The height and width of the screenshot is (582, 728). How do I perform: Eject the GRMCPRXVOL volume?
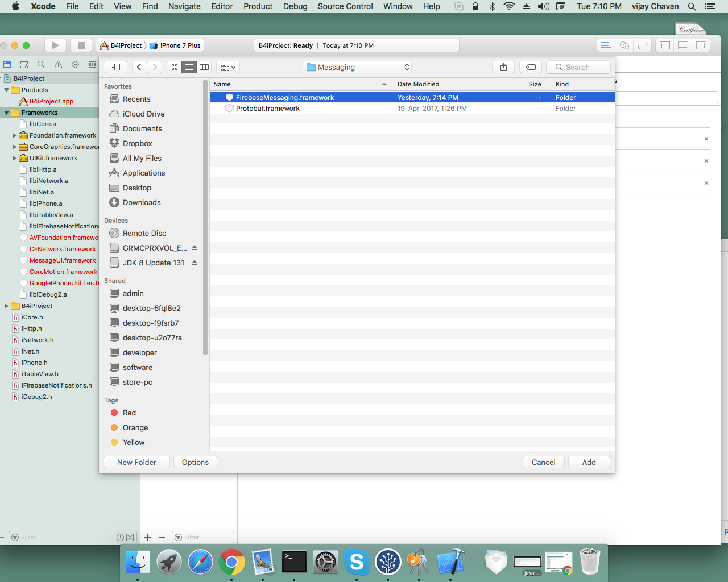(195, 248)
